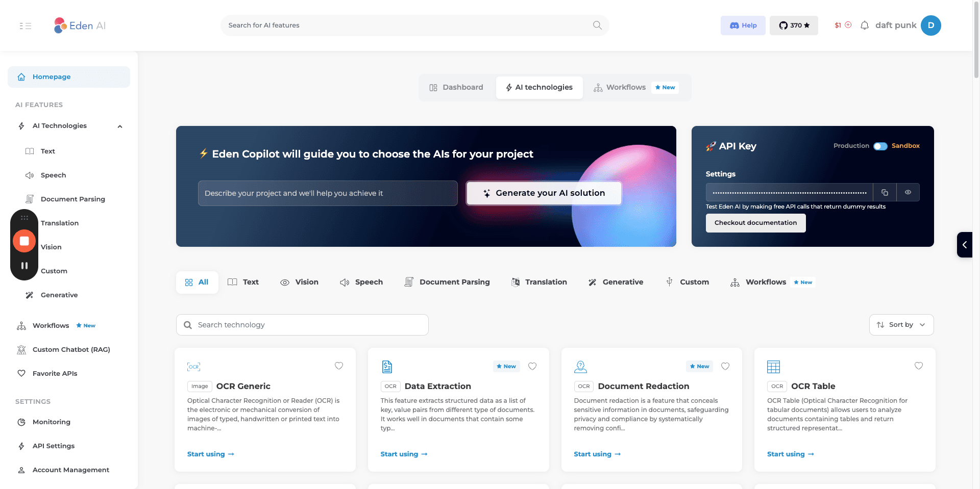
Task: Copy the API key
Action: coord(885,192)
